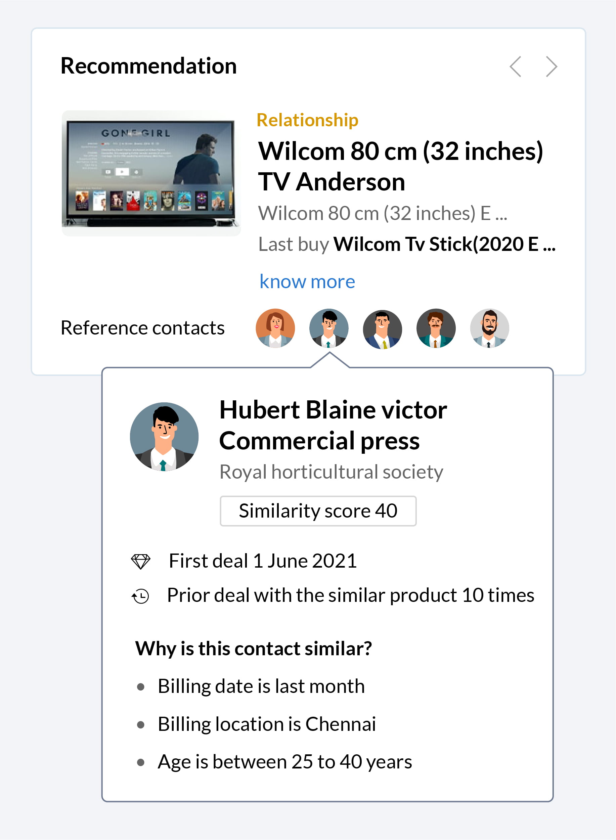Click the Royal horticultural society company text
The width and height of the screenshot is (616, 840).
coord(331,472)
